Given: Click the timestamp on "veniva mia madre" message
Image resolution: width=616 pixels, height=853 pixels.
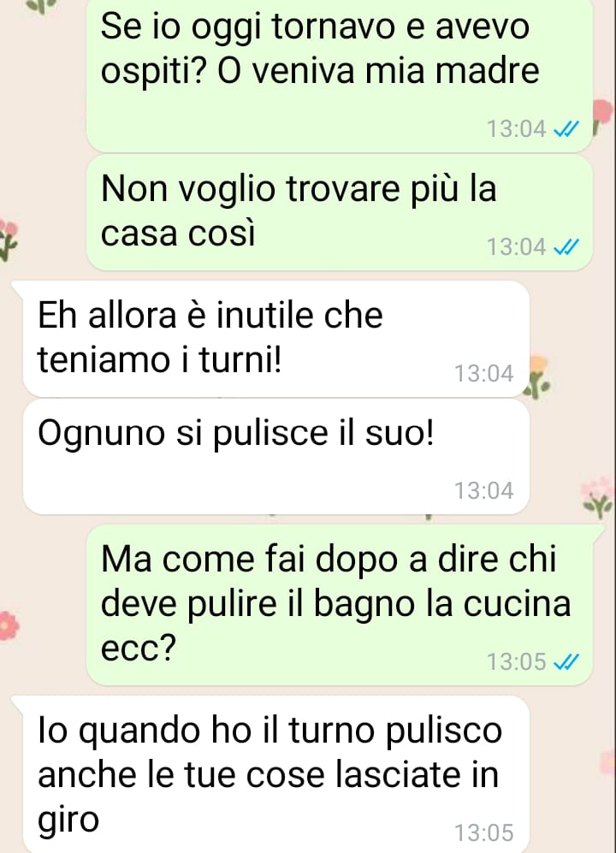Looking at the screenshot, I should tap(516, 129).
